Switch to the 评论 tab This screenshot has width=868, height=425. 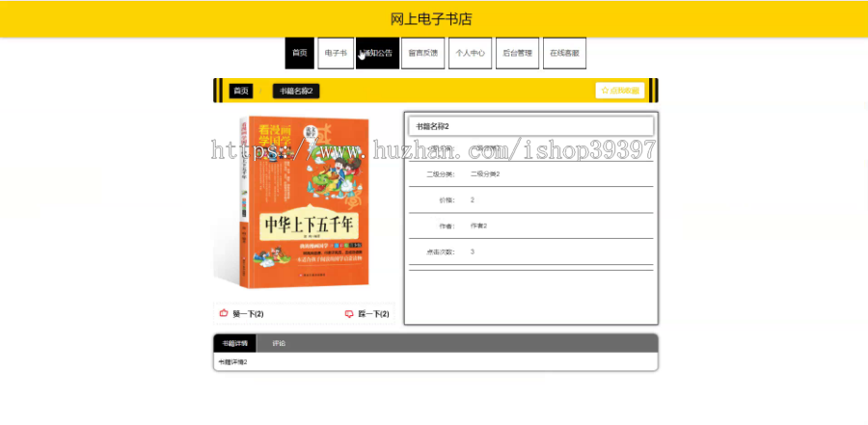[279, 343]
